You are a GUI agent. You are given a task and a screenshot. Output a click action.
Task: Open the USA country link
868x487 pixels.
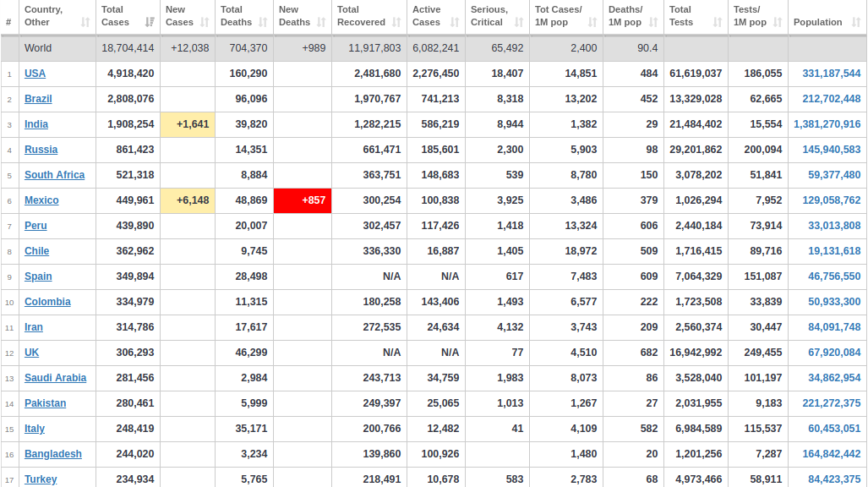[x=35, y=74]
